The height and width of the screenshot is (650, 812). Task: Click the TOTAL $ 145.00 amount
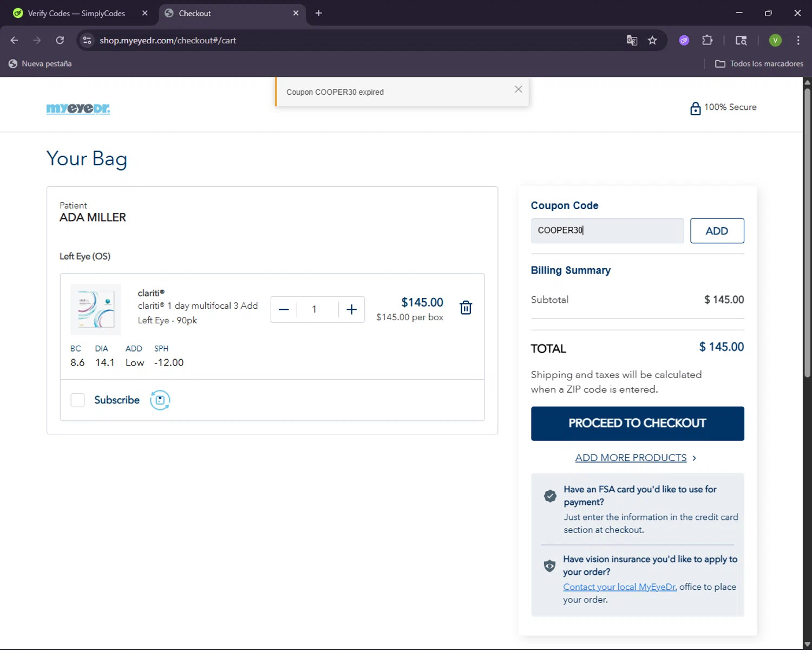[x=722, y=347]
